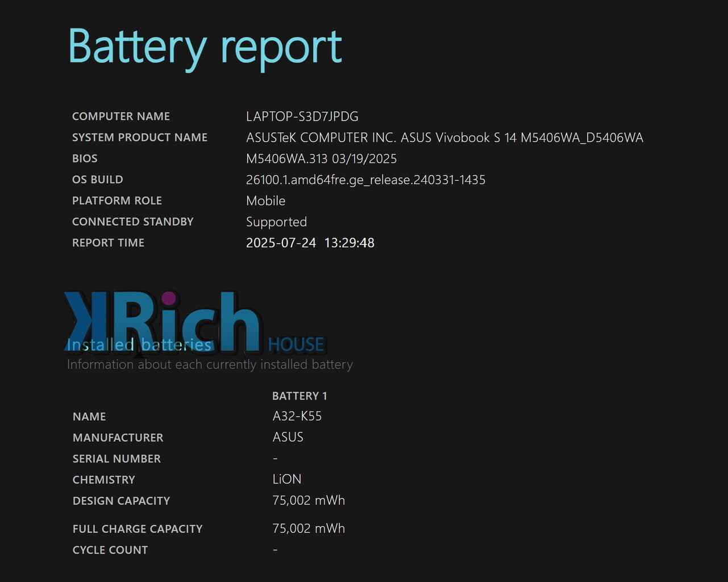Click the PLATFORM ROLE label
728x582 pixels.
[x=117, y=201]
